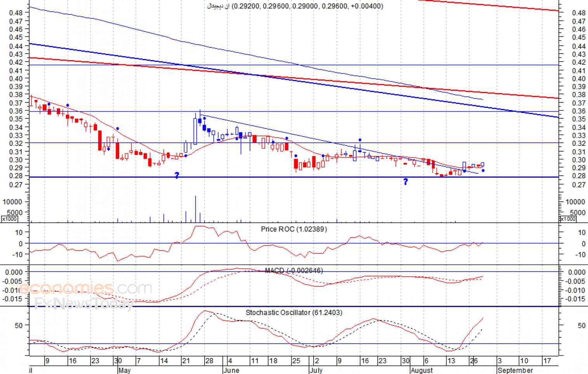Click the date label 14 in May
Image resolution: width=588 pixels, height=374 pixels.
tap(164, 361)
